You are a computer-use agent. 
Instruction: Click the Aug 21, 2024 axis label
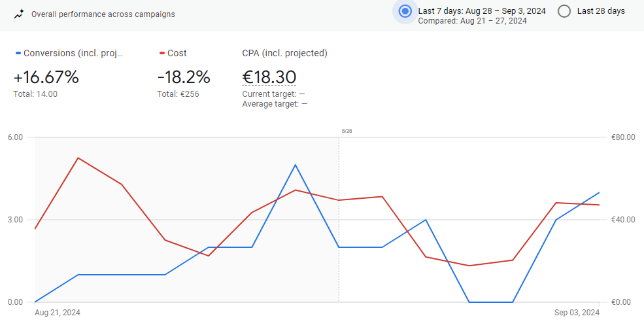(x=58, y=313)
